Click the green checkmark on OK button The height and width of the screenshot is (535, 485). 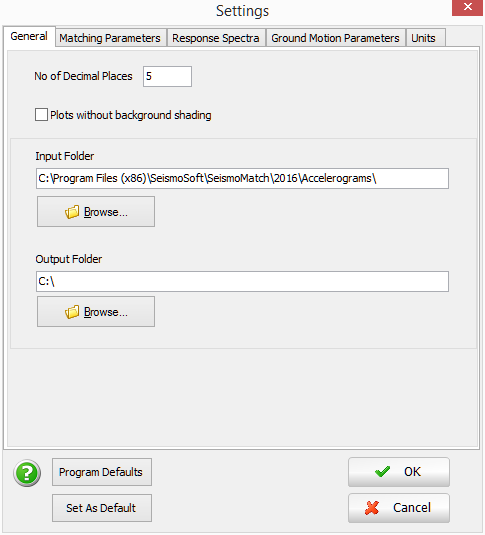(382, 472)
